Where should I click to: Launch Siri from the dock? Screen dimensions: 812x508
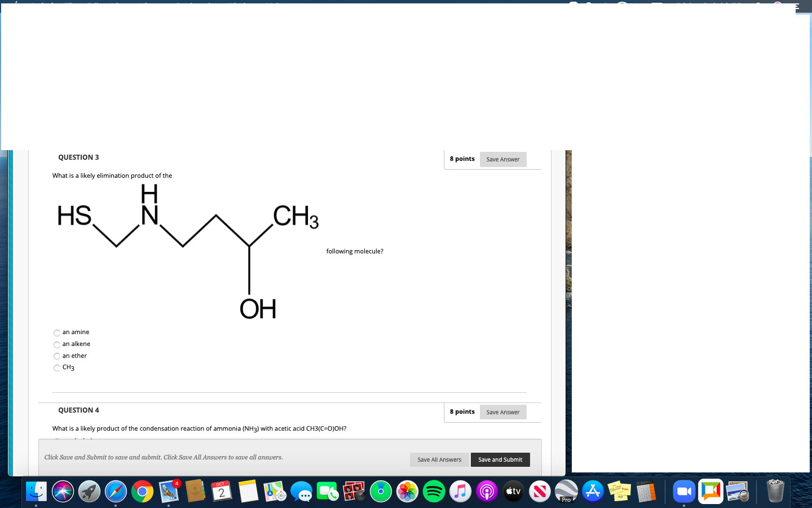point(63,492)
